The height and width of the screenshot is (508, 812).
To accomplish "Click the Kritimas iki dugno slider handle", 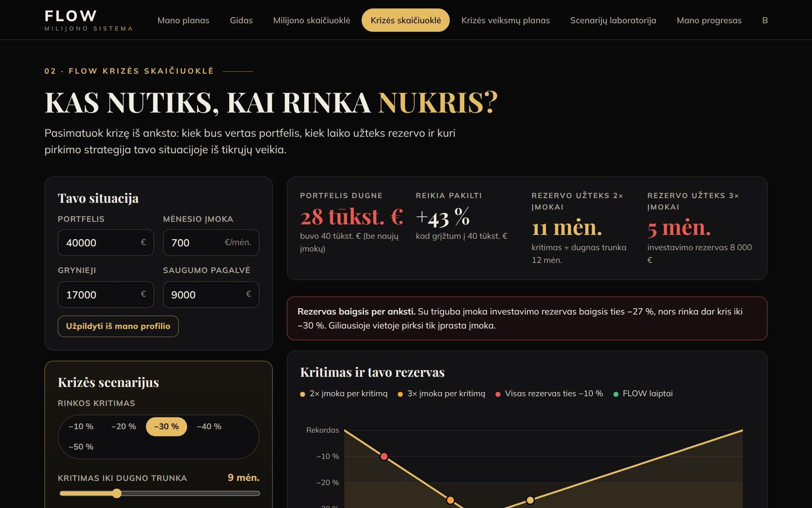I will [117, 493].
